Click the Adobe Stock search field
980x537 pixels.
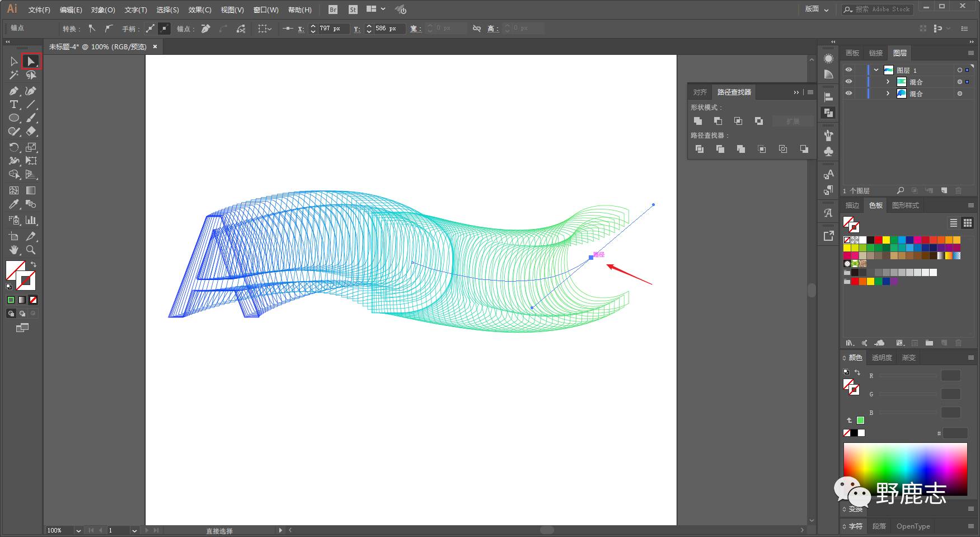pos(882,9)
